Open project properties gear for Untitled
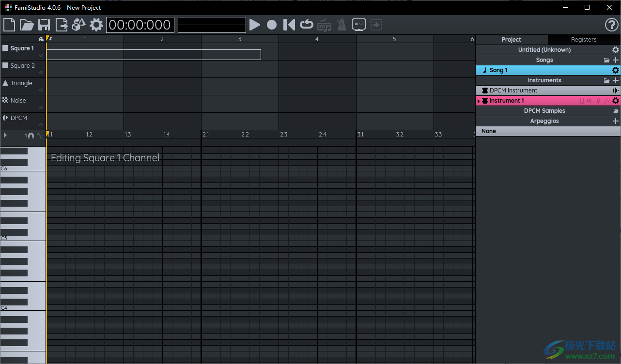 tap(616, 50)
